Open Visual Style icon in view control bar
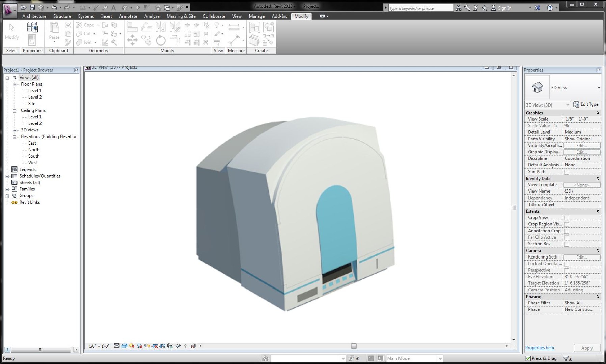The width and height of the screenshot is (606, 364). click(x=124, y=346)
